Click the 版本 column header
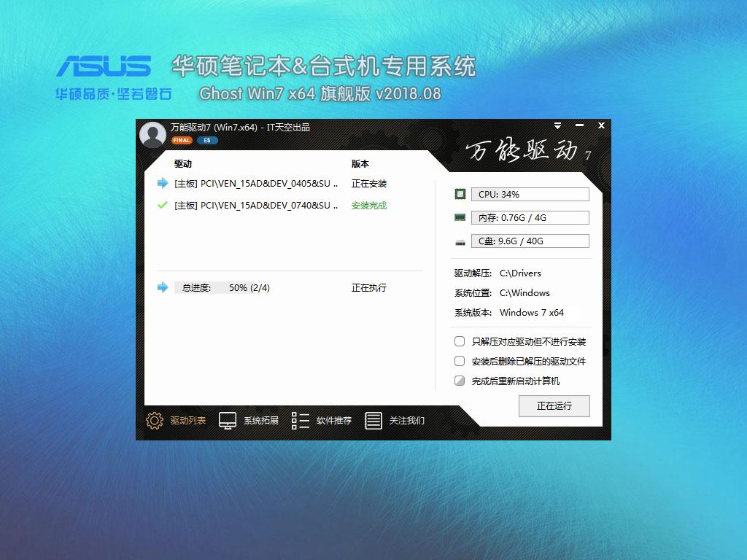 coord(360,164)
